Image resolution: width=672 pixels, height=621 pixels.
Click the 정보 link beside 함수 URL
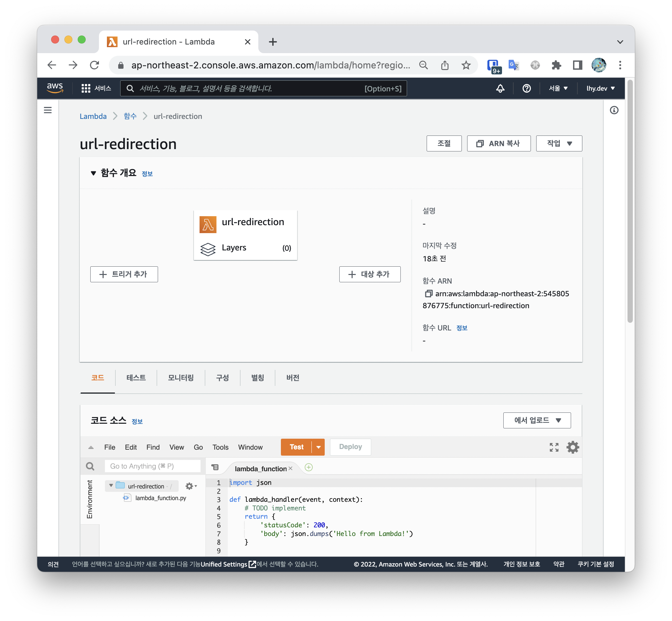tap(462, 328)
